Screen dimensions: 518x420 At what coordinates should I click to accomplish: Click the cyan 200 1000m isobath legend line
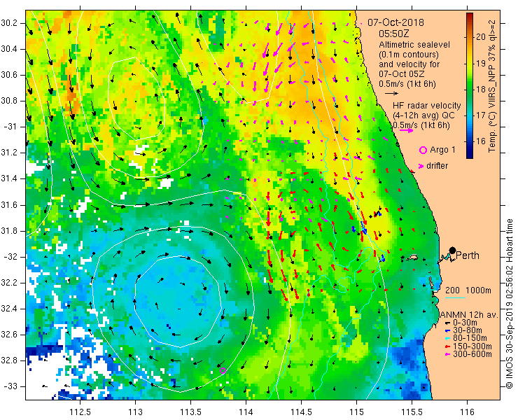(455, 298)
